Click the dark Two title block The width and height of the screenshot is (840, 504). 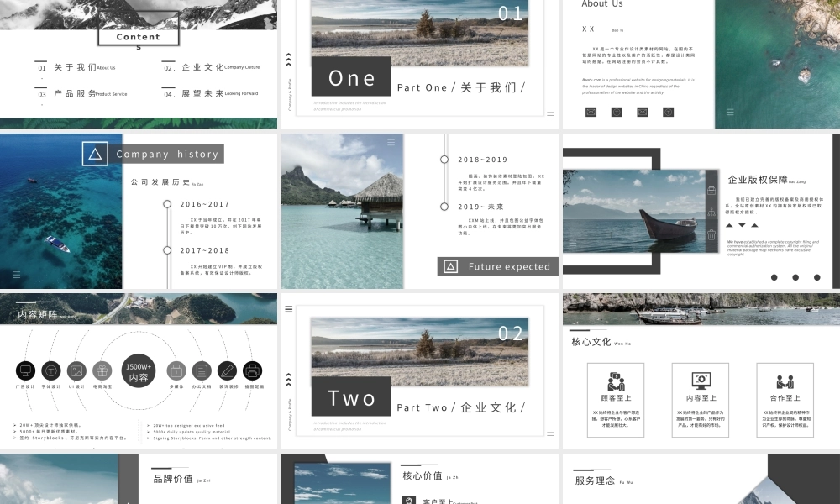[351, 396]
